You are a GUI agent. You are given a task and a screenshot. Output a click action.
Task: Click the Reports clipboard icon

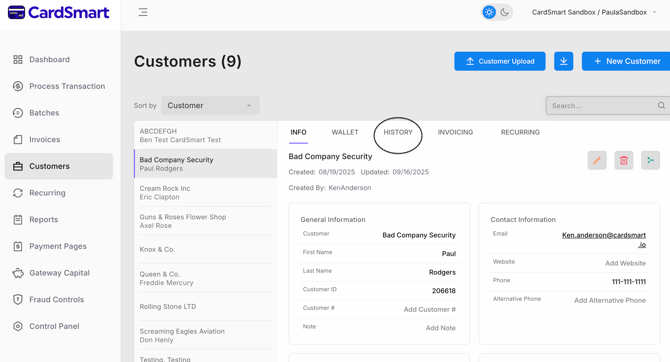tap(18, 220)
